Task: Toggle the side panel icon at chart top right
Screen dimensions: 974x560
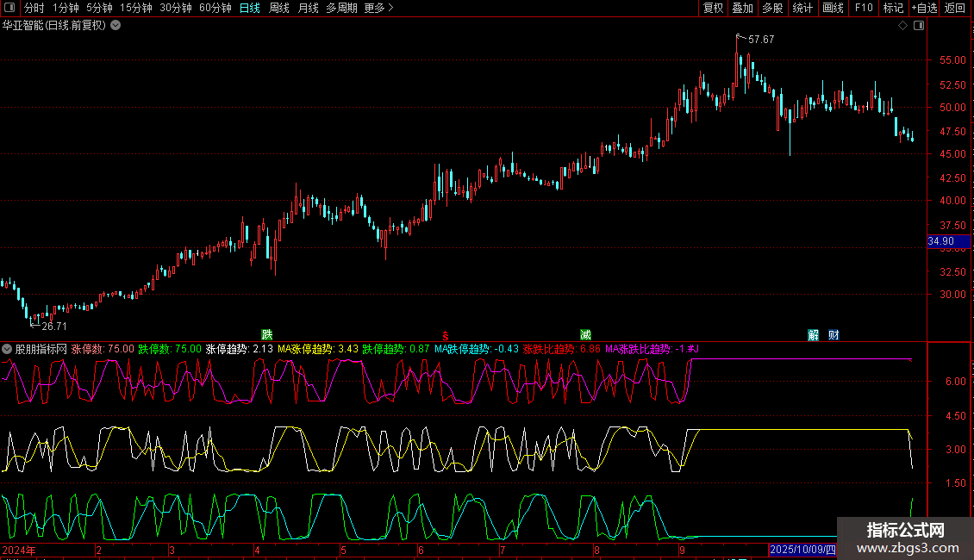Action: [x=919, y=26]
